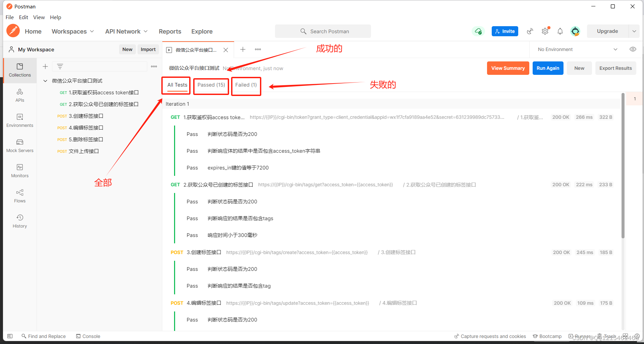Switch to Passed (15) tab
644x344 pixels.
tap(211, 85)
